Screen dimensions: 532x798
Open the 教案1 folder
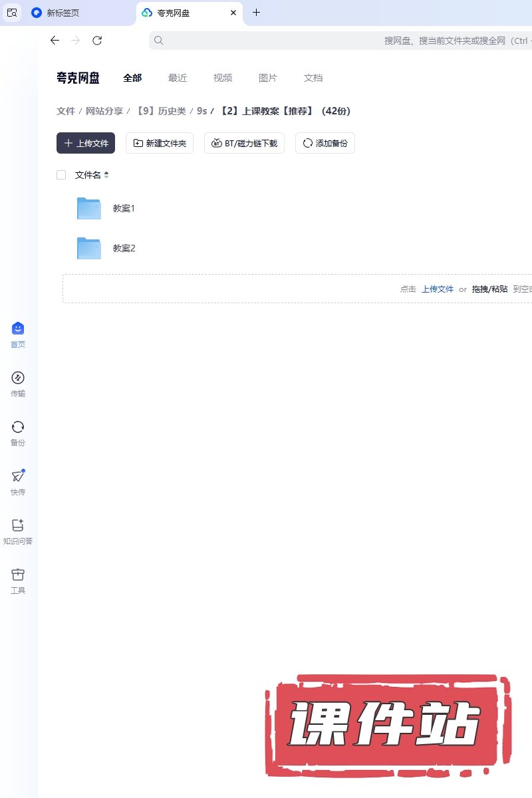tap(124, 209)
